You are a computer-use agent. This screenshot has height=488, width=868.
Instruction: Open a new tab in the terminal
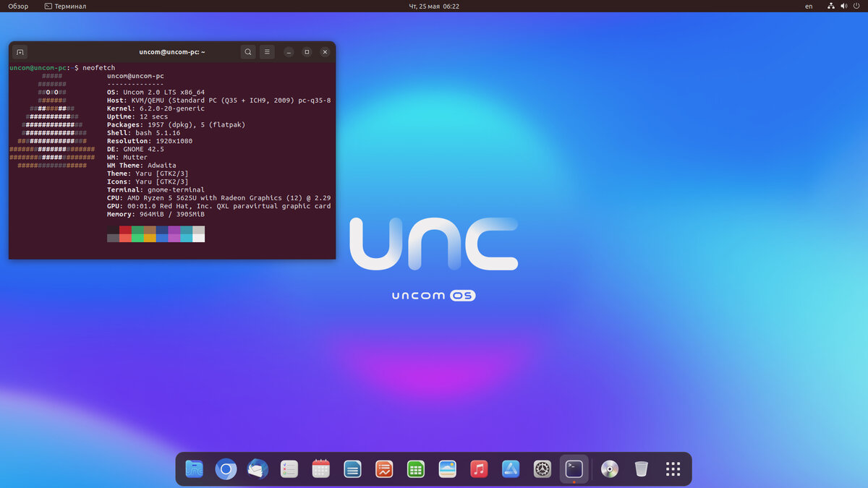point(20,52)
